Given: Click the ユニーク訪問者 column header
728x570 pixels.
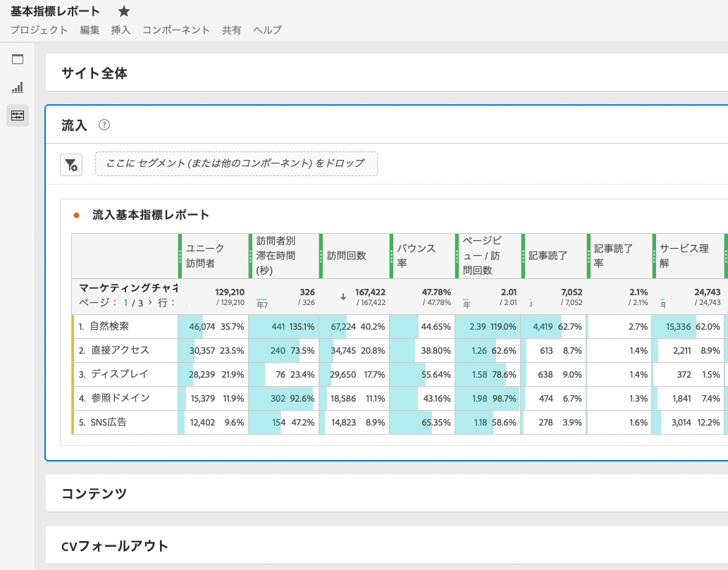Looking at the screenshot, I should [205, 256].
